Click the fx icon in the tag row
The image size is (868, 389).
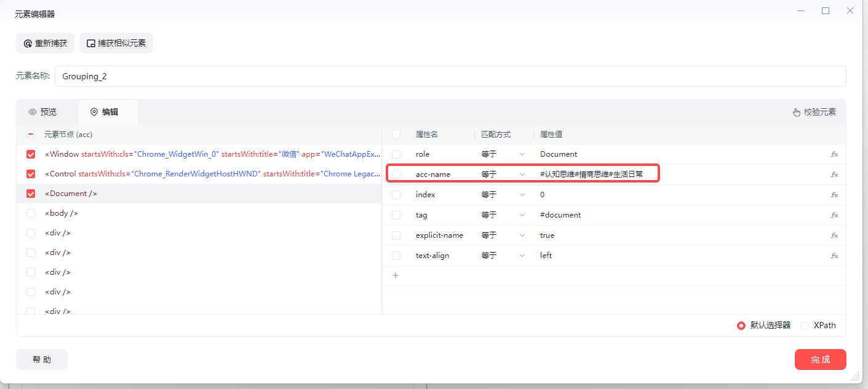point(834,215)
